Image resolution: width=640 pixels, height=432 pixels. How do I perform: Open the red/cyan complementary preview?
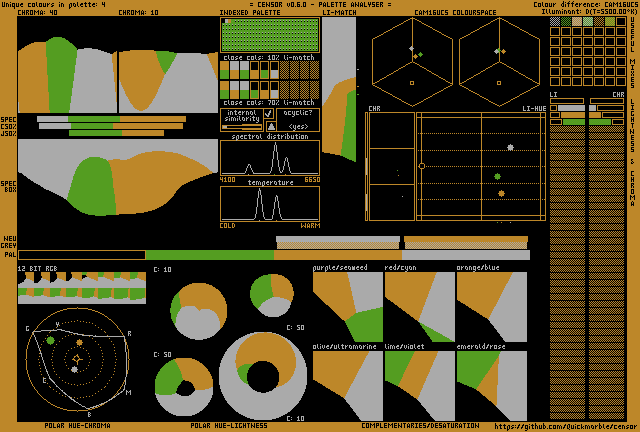coord(419,307)
